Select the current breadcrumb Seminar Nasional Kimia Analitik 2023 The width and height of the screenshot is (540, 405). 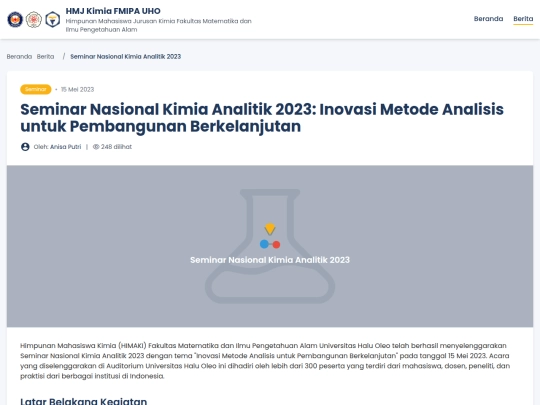coord(126,56)
